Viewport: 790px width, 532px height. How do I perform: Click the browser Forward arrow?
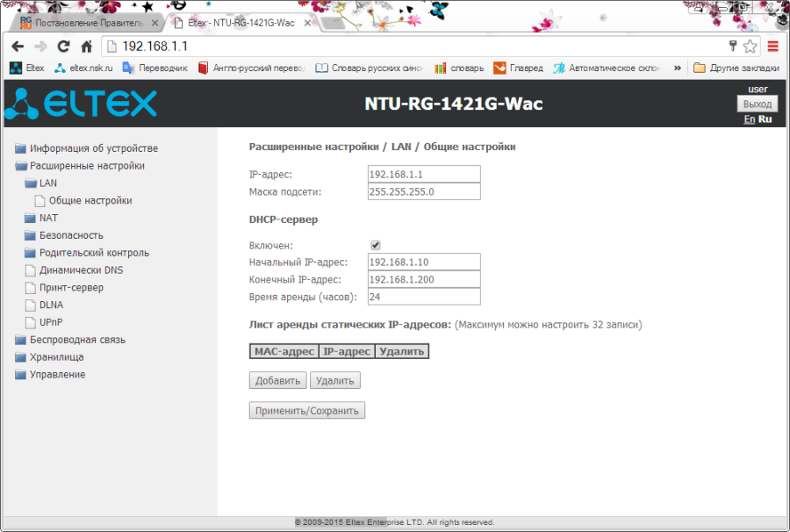pyautogui.click(x=40, y=47)
